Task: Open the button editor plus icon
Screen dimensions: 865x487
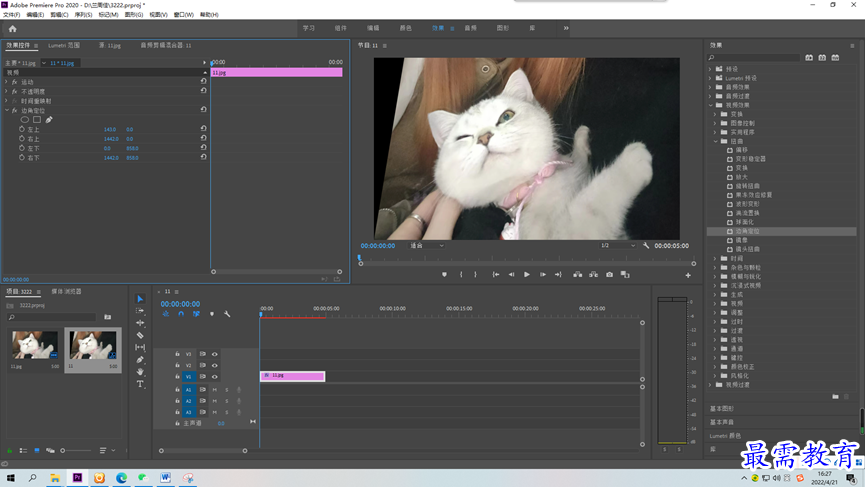Action: click(688, 275)
